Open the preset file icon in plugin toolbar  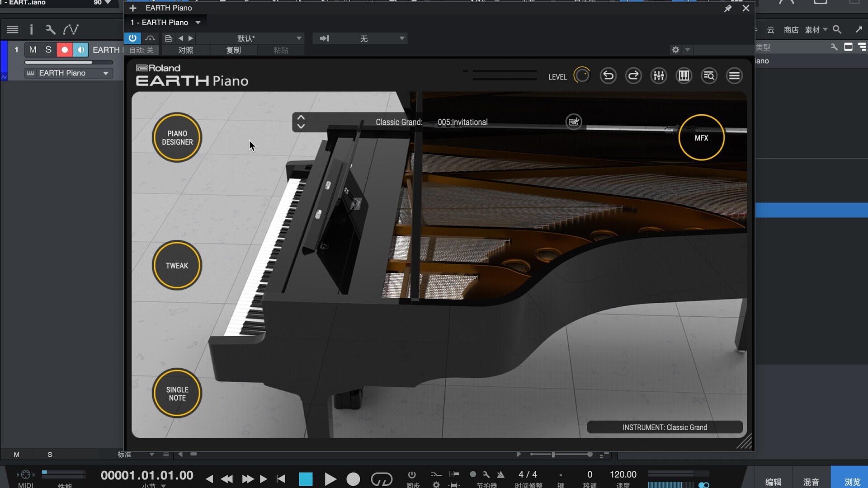click(x=168, y=38)
